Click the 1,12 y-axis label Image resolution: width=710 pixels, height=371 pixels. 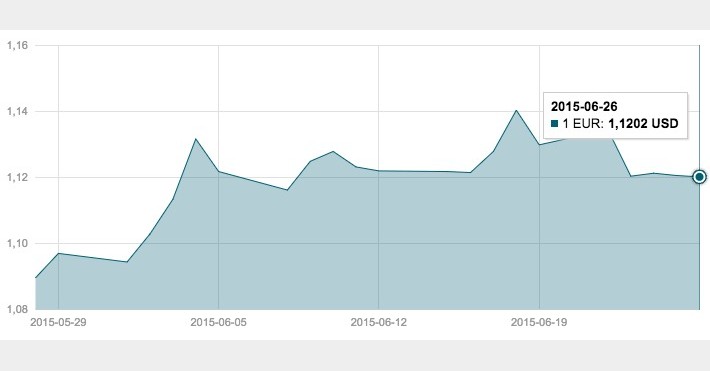coord(17,178)
